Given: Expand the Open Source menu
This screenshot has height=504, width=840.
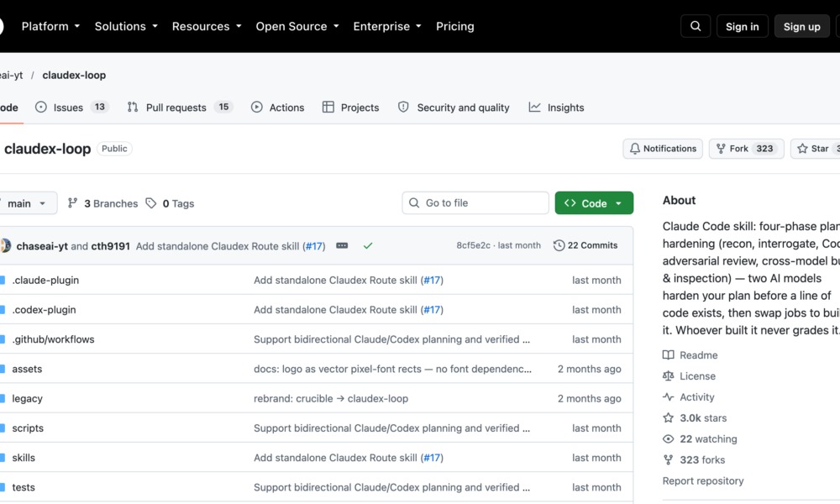Looking at the screenshot, I should (297, 26).
